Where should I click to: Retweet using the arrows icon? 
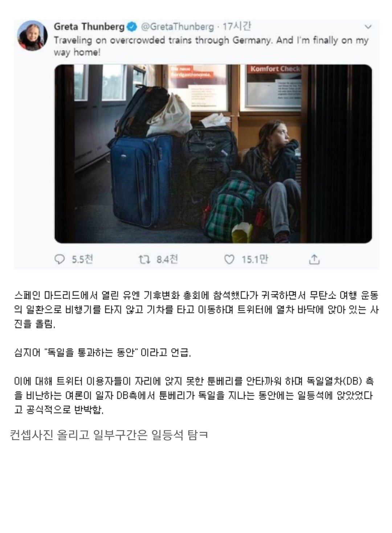(144, 259)
